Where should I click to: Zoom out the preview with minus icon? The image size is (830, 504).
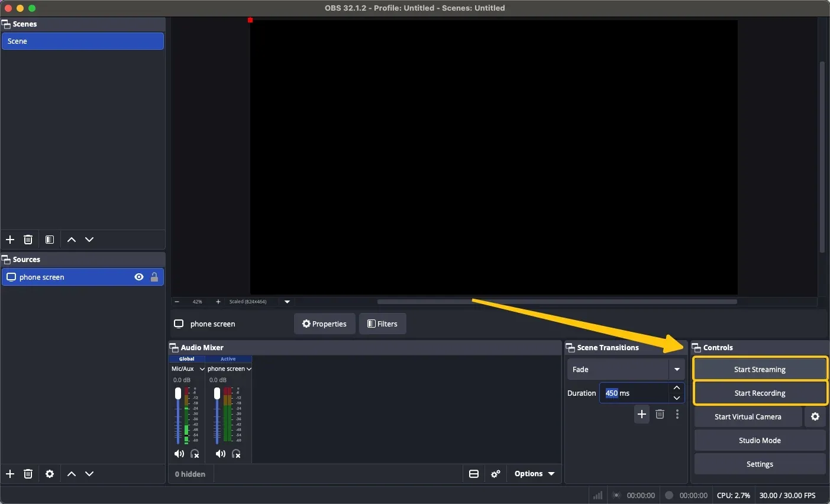pos(177,302)
